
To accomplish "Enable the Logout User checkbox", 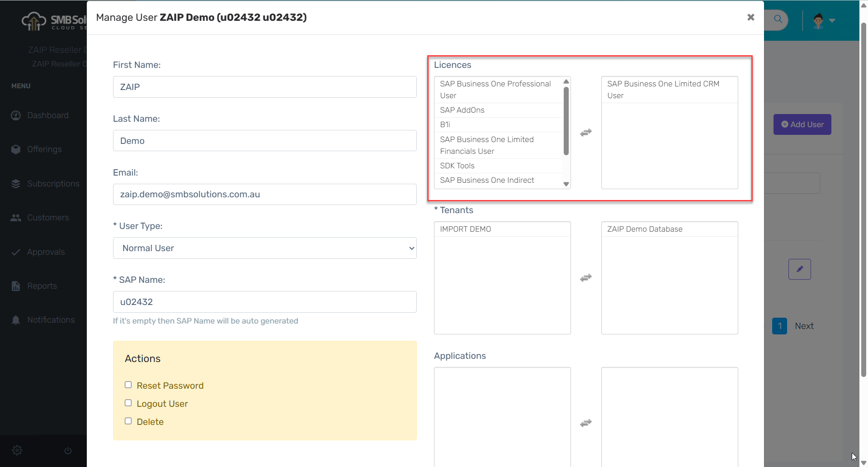I will pyautogui.click(x=128, y=403).
